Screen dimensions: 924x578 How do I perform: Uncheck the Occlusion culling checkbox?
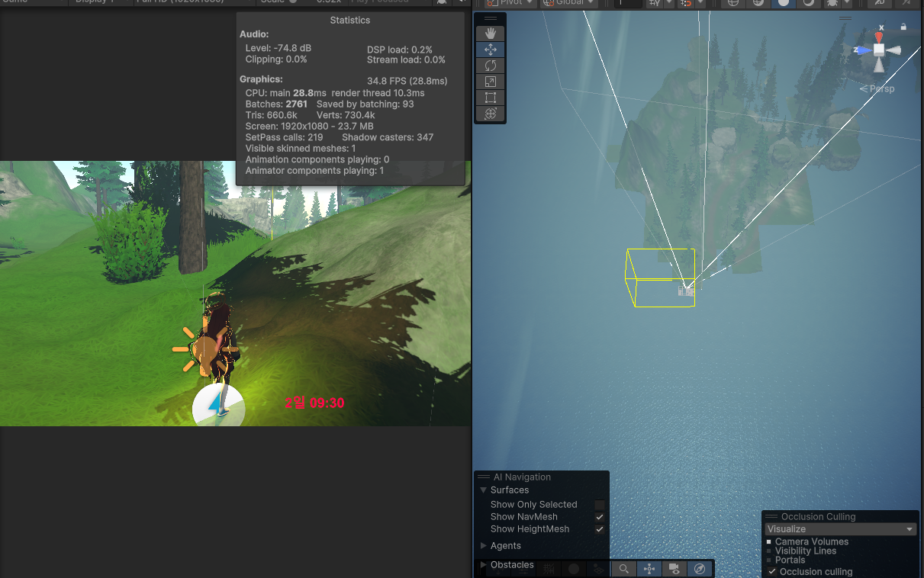coord(772,572)
